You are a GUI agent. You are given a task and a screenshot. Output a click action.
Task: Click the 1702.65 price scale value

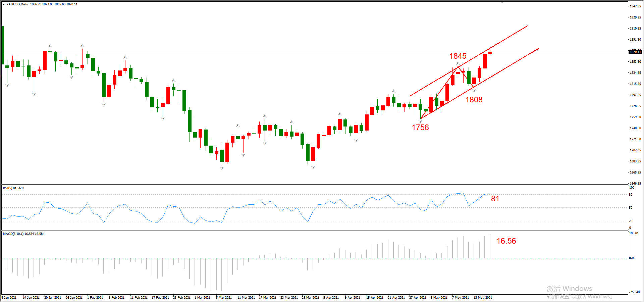tap(635, 150)
